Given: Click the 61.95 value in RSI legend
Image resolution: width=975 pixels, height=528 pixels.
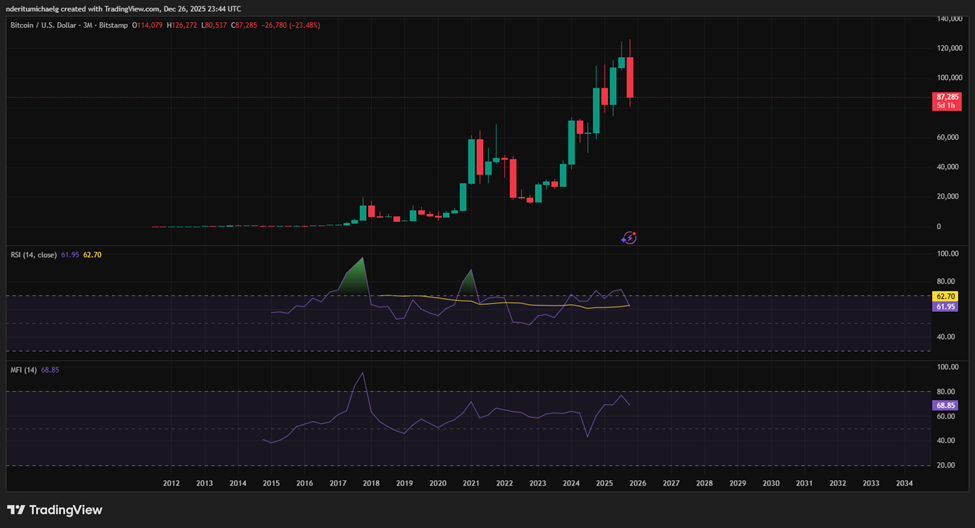Looking at the screenshot, I should [70, 255].
